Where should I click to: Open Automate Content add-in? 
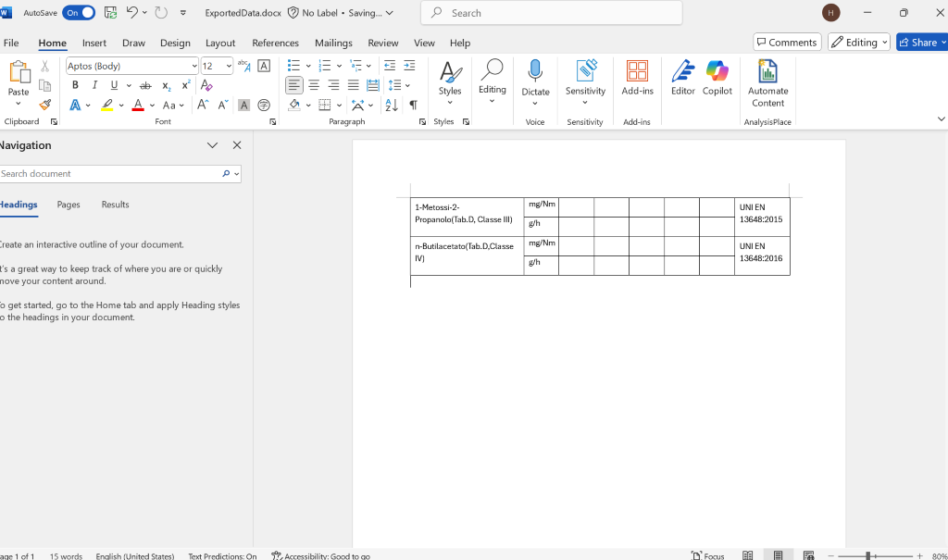(767, 83)
